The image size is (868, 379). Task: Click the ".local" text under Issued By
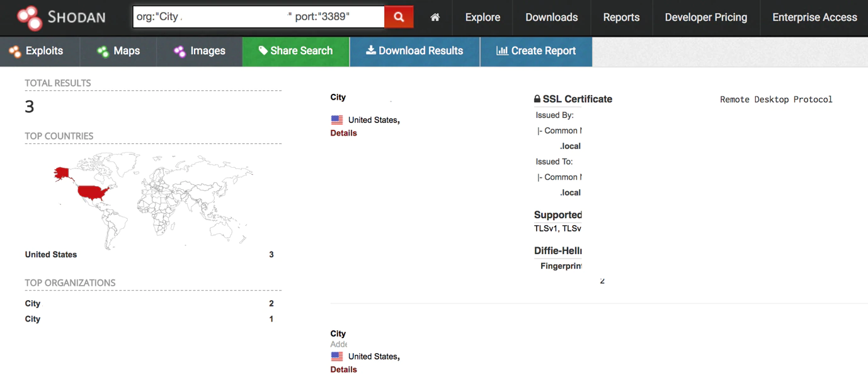(x=570, y=146)
